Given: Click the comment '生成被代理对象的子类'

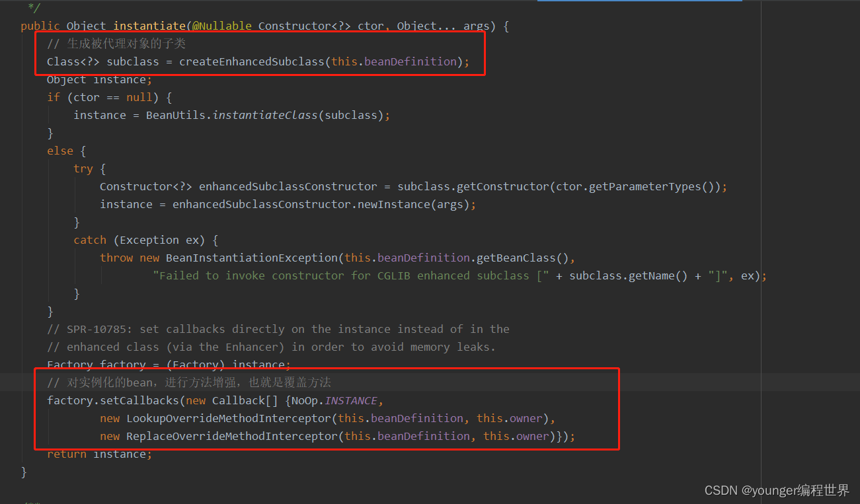Looking at the screenshot, I should pos(116,44).
